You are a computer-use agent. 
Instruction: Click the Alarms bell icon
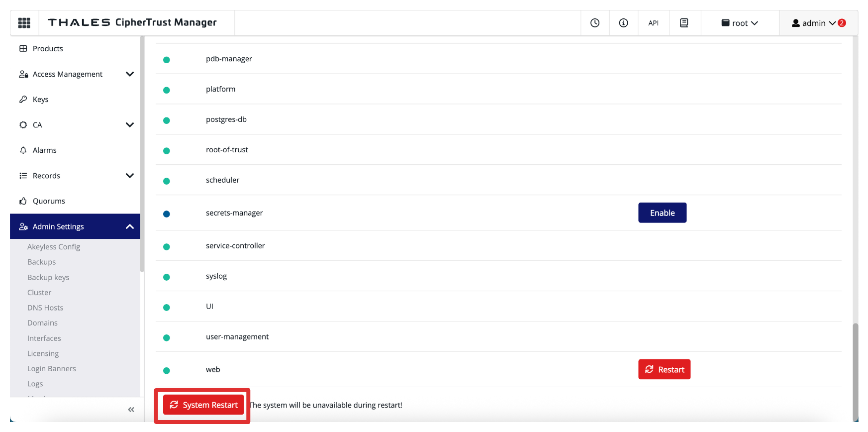point(23,150)
